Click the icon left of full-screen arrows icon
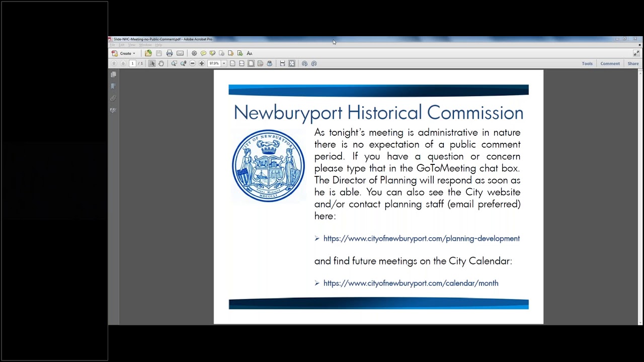Screen dimensions: 644x362 pos(282,63)
